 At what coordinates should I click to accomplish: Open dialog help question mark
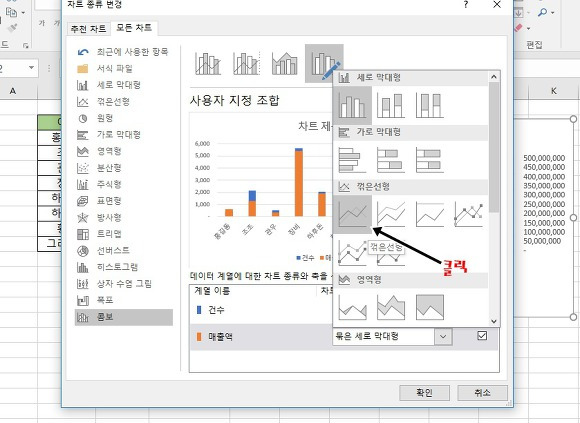tap(466, 4)
